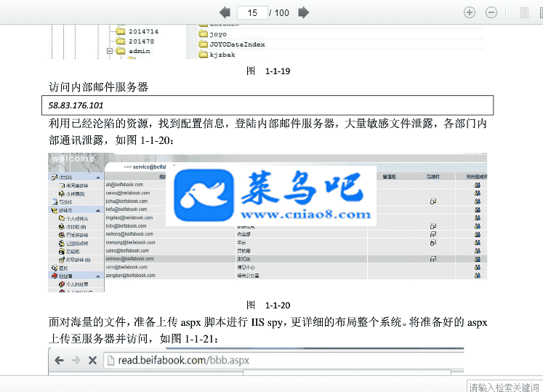Click the joyo folder entry in figure
Screen dimensions: 543x392
pyautogui.click(x=213, y=34)
